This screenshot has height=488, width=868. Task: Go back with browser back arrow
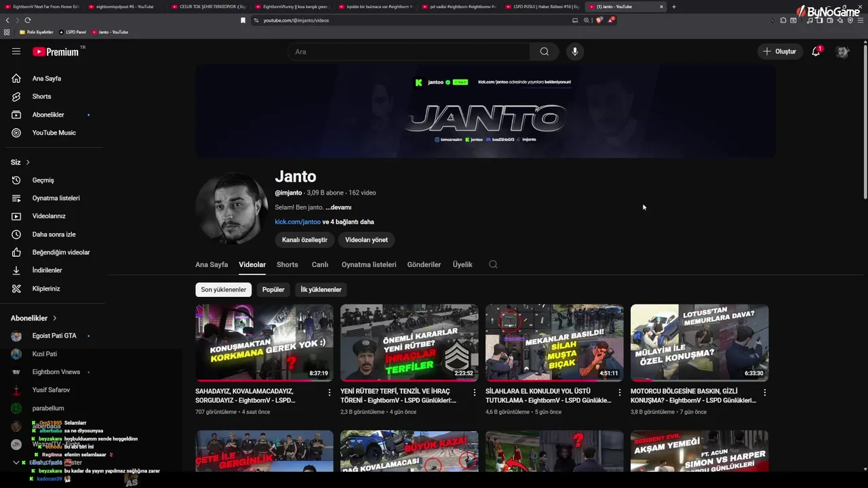point(7,20)
